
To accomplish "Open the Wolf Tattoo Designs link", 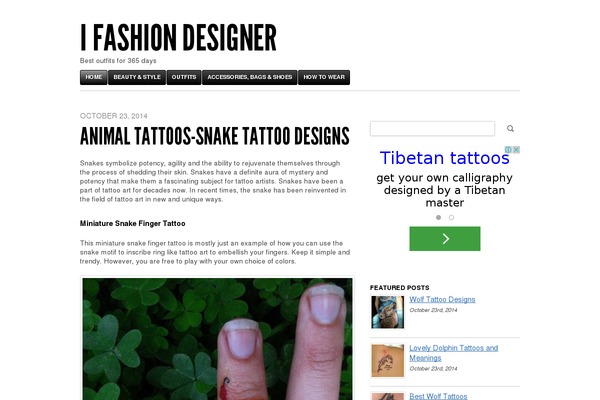I will tap(442, 299).
